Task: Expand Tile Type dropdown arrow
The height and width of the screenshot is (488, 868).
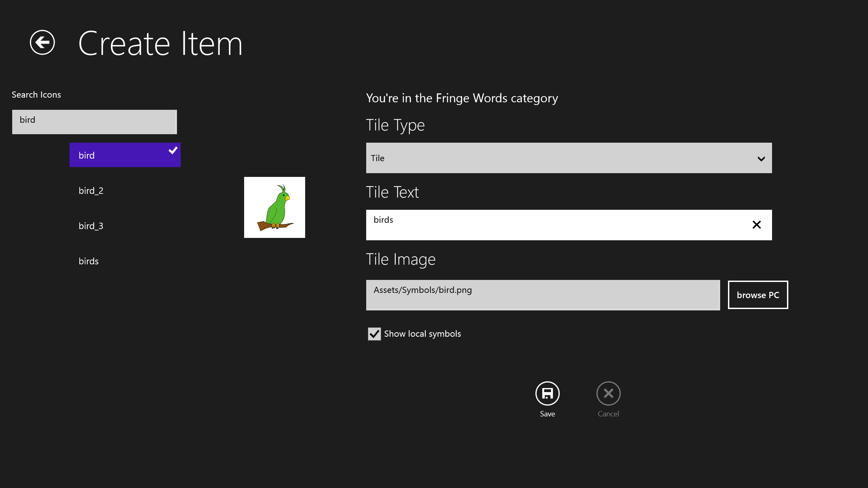Action: (x=761, y=158)
